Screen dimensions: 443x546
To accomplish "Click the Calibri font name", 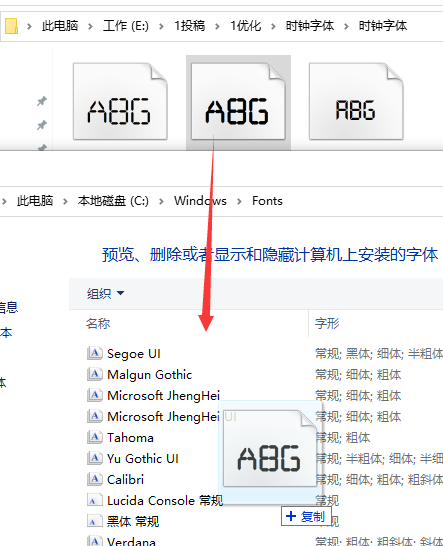I will pos(125,479).
